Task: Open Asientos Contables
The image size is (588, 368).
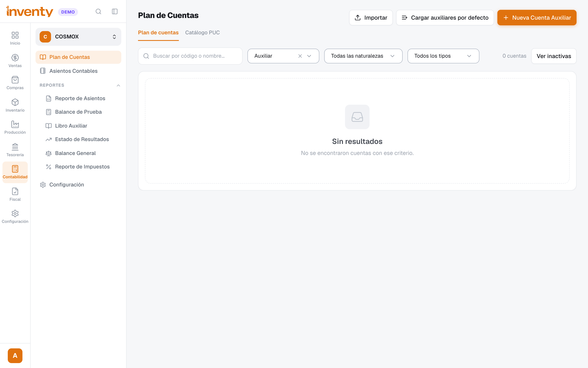Action: [x=78, y=71]
